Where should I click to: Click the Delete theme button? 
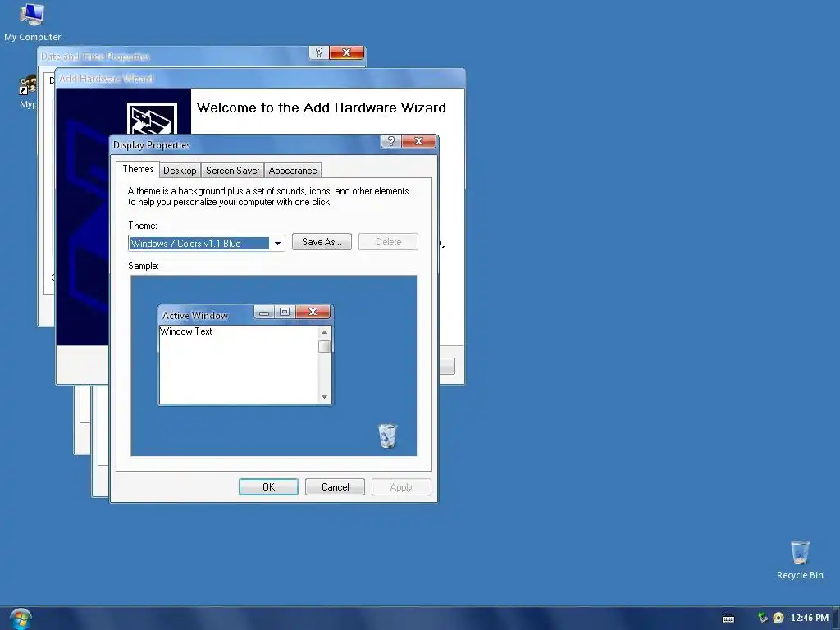click(388, 242)
